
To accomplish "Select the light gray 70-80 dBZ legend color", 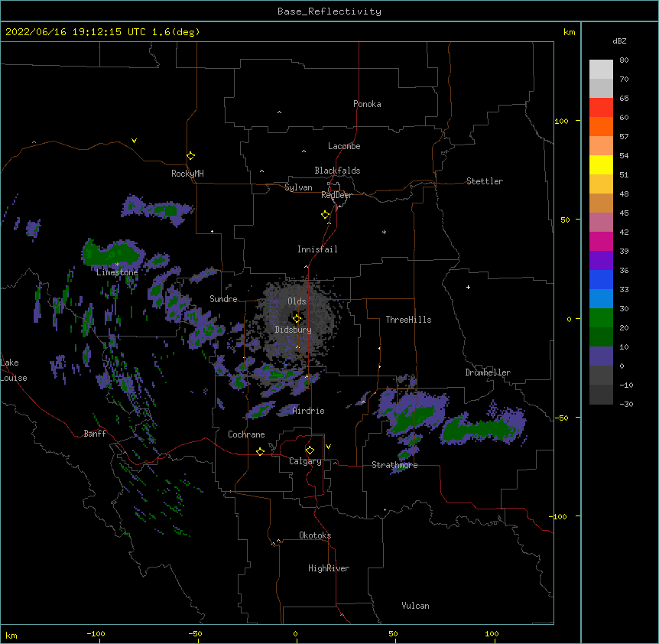I will [x=601, y=70].
